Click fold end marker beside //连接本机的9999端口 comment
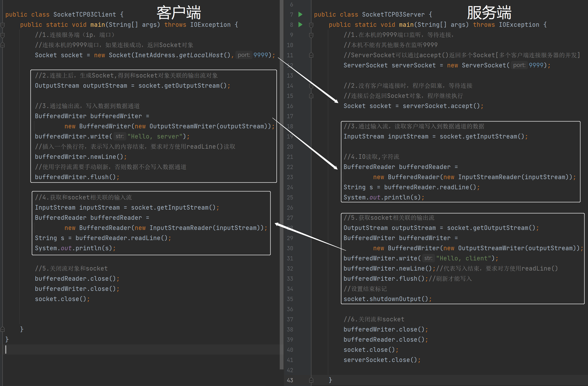Image resolution: width=588 pixels, height=386 pixels. click(3, 45)
